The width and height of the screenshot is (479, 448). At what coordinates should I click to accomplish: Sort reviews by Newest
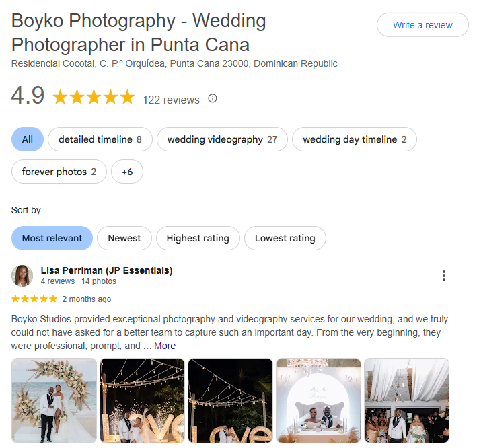[124, 238]
